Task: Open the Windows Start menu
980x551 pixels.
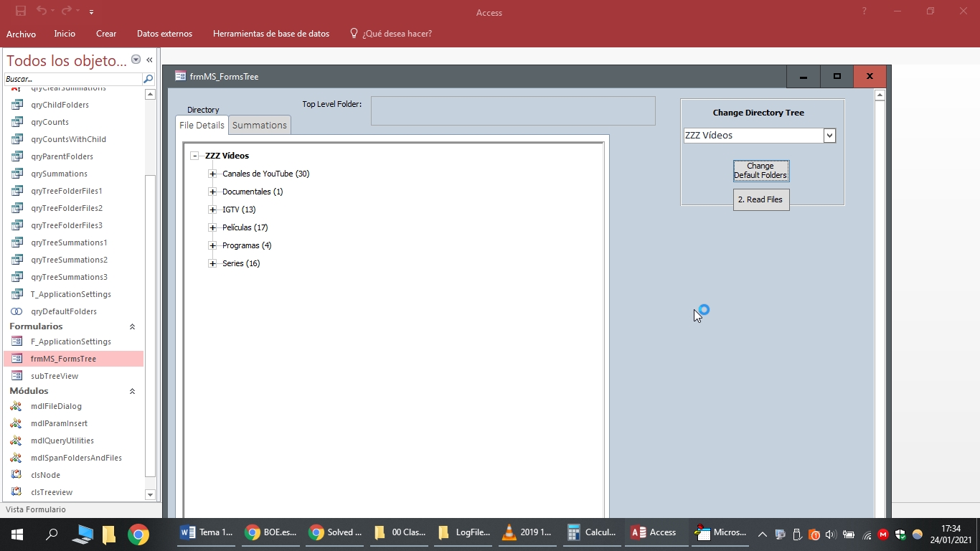Action: click(x=17, y=534)
